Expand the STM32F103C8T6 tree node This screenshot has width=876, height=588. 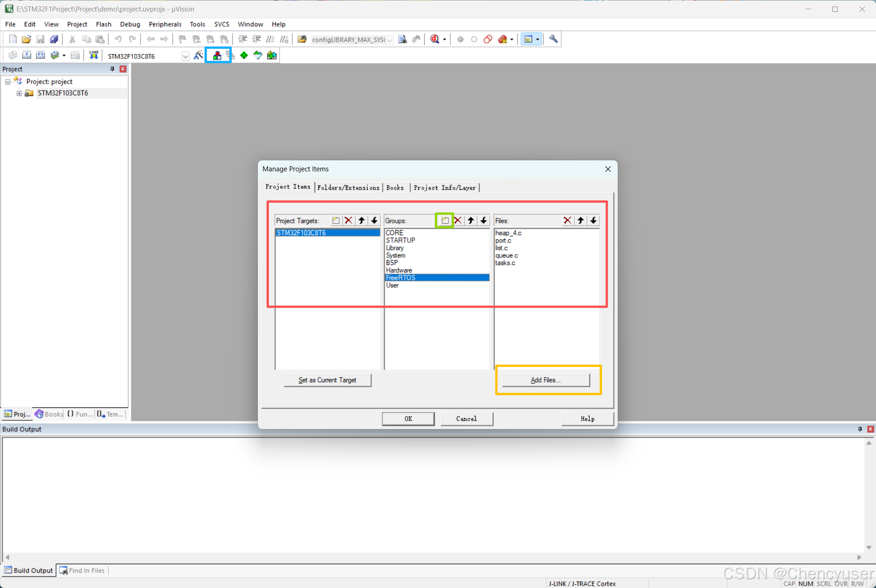click(x=19, y=93)
